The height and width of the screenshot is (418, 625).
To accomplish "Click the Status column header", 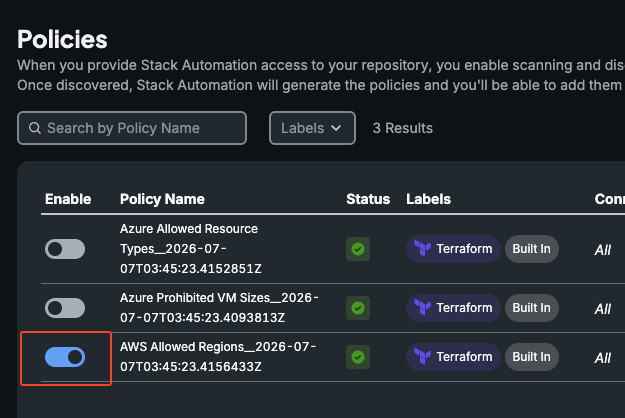I will [368, 199].
